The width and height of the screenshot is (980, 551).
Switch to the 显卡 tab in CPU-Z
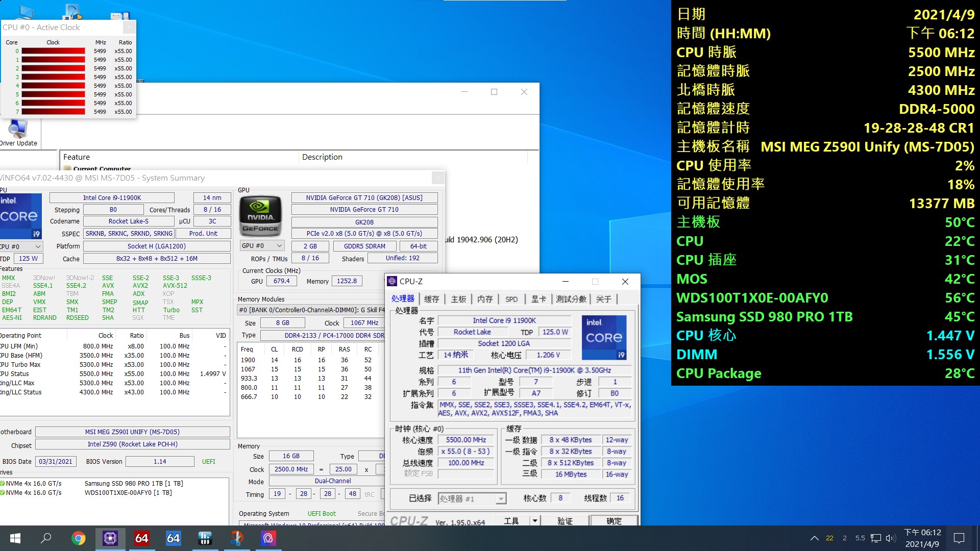(x=538, y=299)
